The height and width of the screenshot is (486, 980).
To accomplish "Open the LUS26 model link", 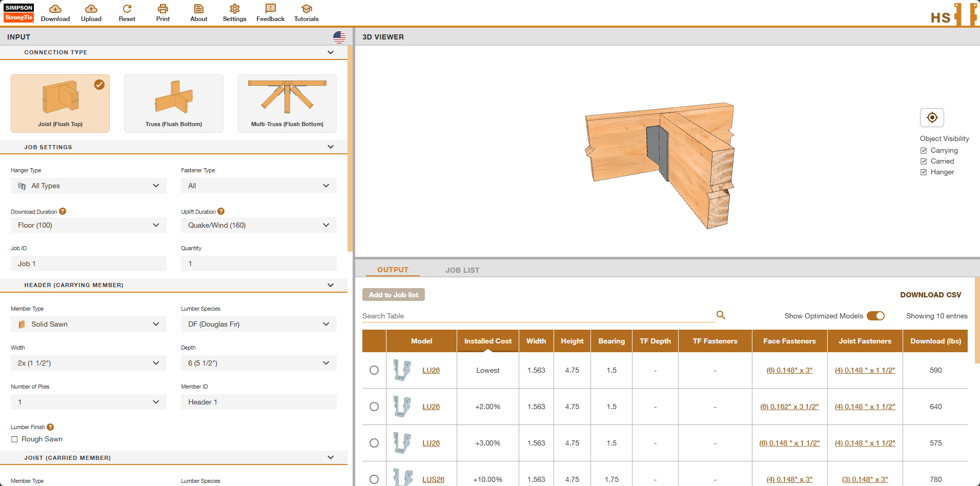I will 433,479.
